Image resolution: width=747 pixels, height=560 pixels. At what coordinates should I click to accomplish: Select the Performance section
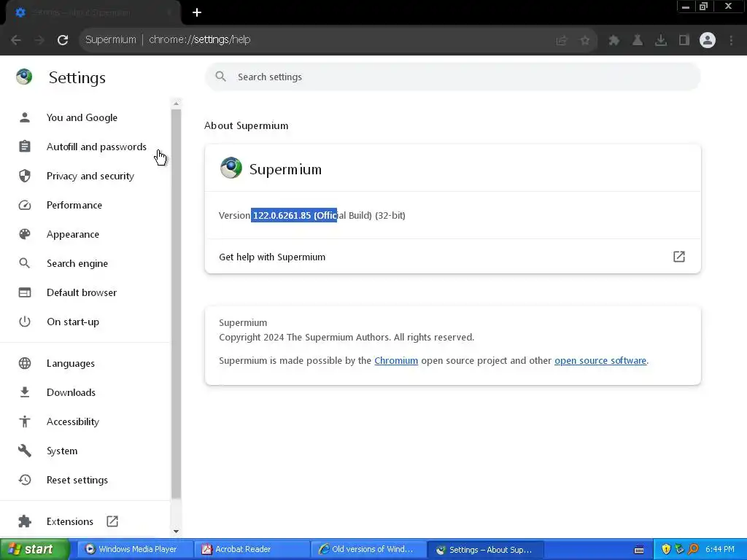tap(74, 205)
